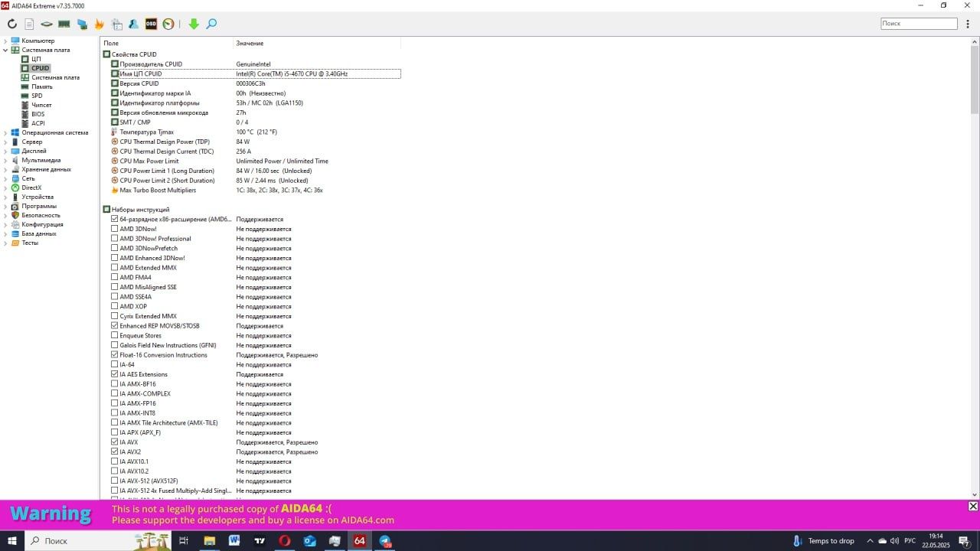Open Opera browser from taskbar
980x551 pixels.
pyautogui.click(x=285, y=540)
